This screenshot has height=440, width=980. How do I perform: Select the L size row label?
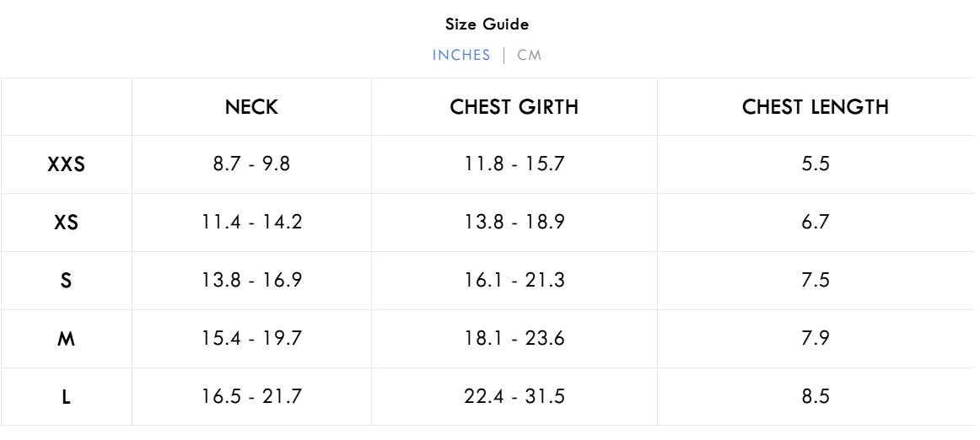pos(67,396)
